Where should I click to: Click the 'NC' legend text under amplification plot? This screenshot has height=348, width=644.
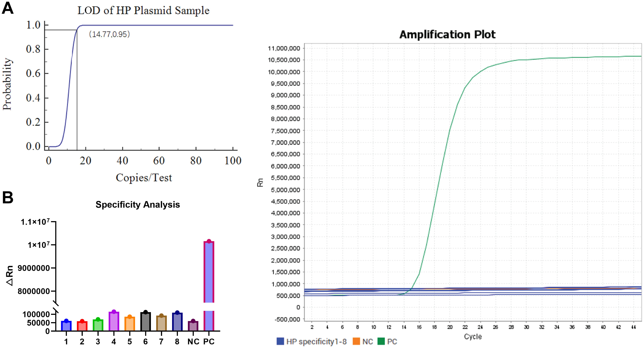coord(367,342)
